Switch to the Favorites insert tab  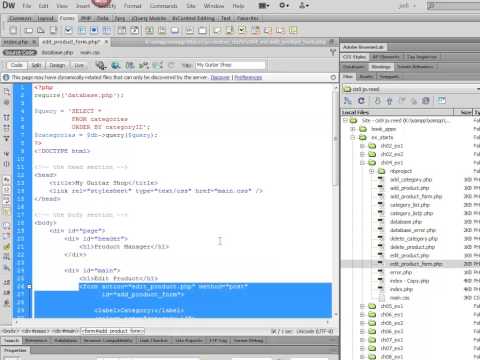[x=248, y=18]
